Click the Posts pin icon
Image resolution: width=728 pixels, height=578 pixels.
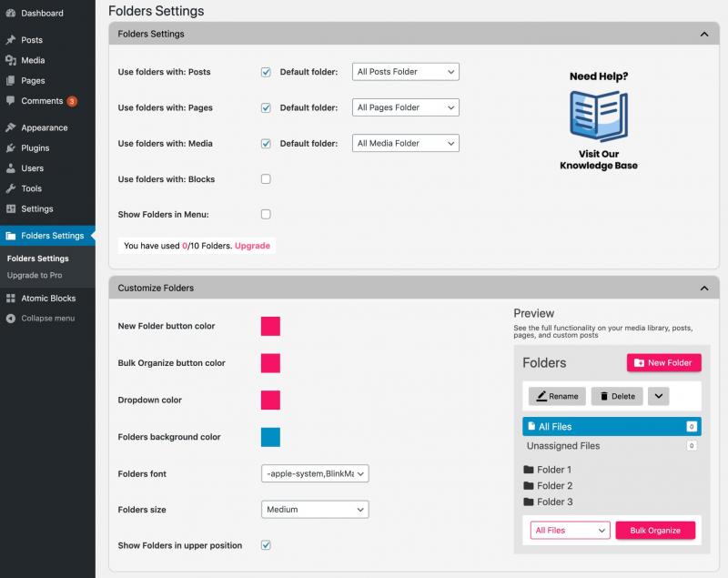point(10,40)
